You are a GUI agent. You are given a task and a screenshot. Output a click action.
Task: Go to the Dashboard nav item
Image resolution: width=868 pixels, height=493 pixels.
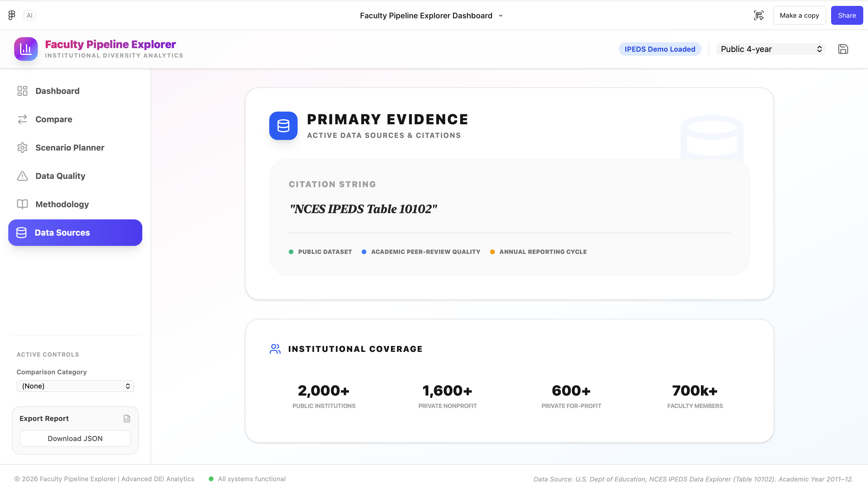click(57, 91)
